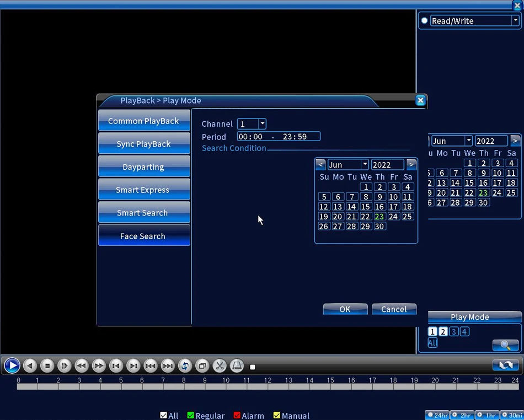The width and height of the screenshot is (524, 420).
Task: Expand the month dropdown in dialog calendar
Action: [x=365, y=165]
